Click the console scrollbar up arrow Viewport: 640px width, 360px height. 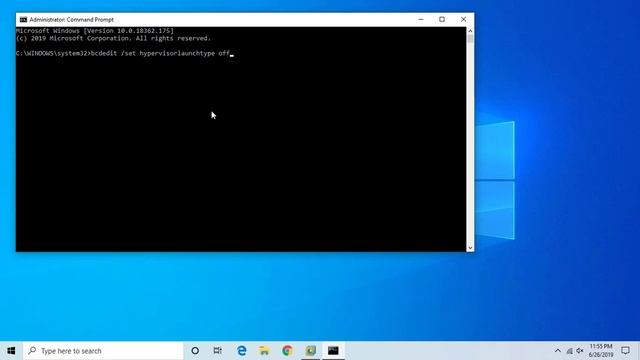[470, 31]
